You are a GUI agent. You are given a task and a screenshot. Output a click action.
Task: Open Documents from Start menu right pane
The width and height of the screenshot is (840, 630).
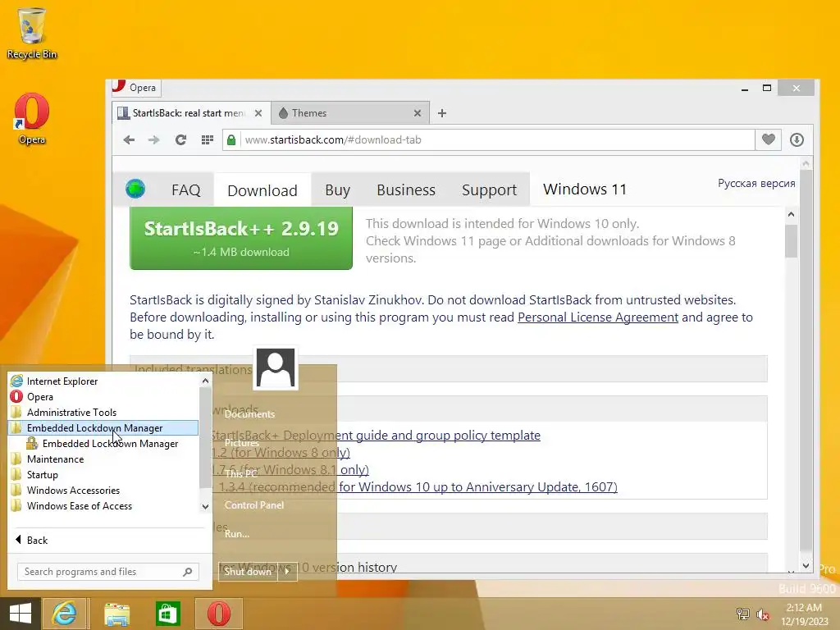click(249, 414)
